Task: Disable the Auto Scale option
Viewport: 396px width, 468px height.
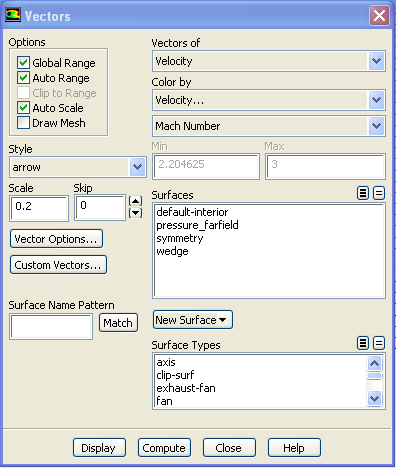Action: click(23, 108)
